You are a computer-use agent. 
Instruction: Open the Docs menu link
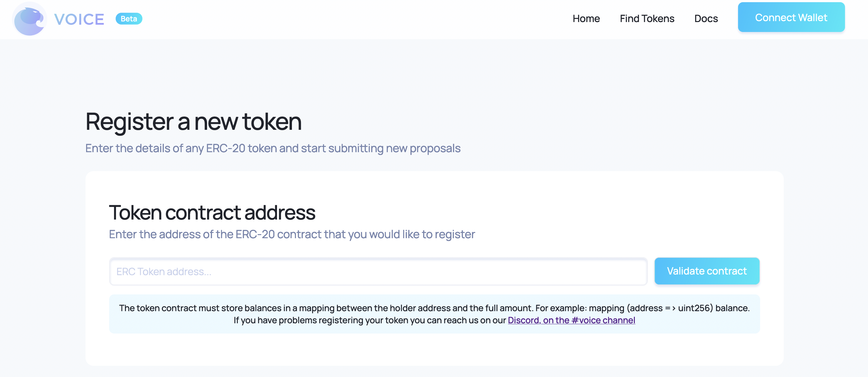706,19
